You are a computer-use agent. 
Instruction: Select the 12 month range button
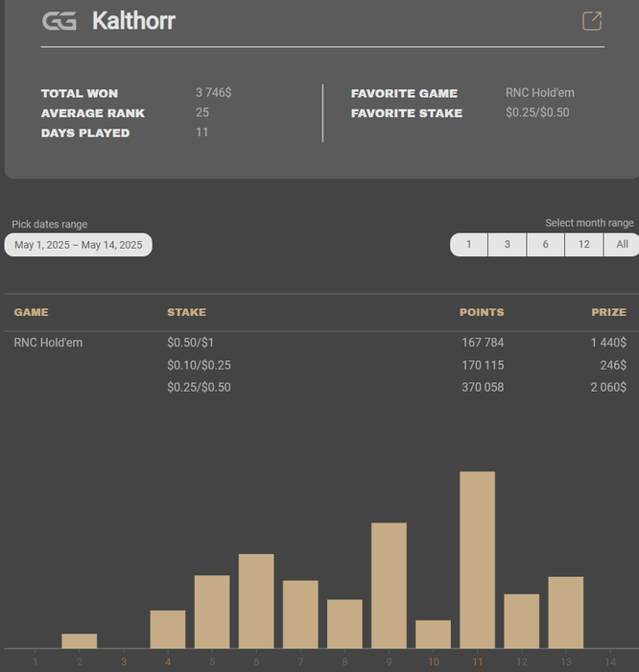click(583, 244)
